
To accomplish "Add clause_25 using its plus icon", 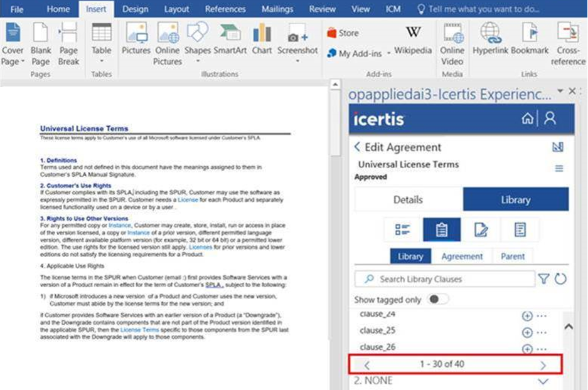I will pyautogui.click(x=527, y=332).
